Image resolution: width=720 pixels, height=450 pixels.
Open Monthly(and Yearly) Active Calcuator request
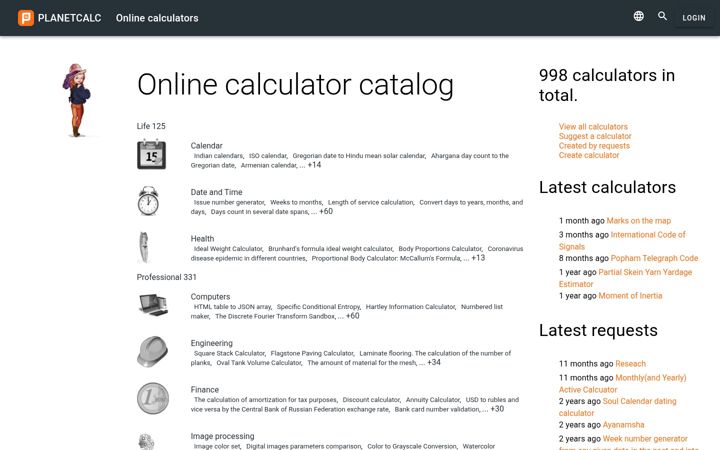click(x=623, y=383)
